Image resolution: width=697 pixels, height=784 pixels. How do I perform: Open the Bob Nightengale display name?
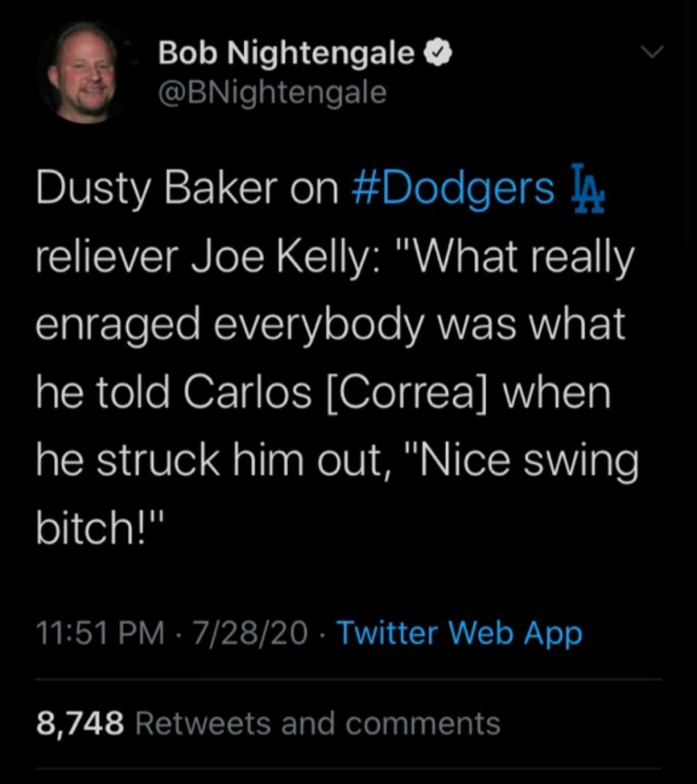click(285, 54)
